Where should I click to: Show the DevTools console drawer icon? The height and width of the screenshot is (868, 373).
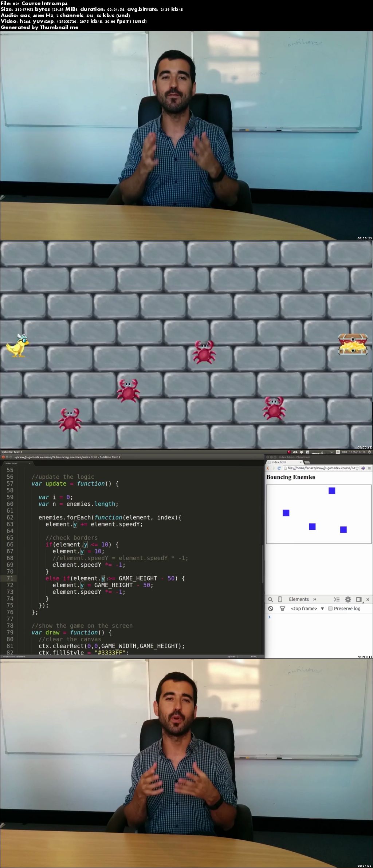337,599
